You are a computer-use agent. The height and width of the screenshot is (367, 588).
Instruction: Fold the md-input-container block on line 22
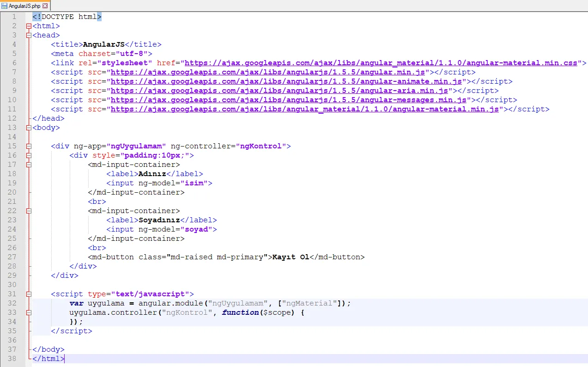click(x=29, y=211)
